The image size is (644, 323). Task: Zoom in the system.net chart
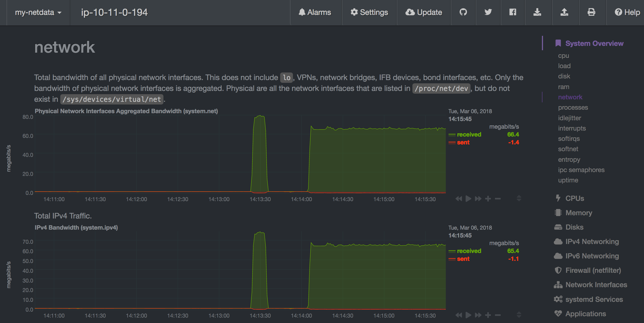pyautogui.click(x=488, y=199)
